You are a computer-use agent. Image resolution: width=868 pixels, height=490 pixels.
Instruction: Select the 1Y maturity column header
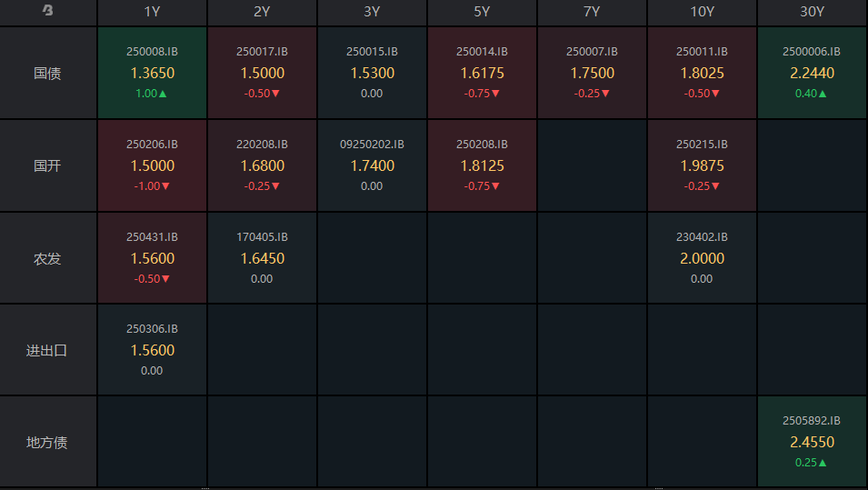[x=152, y=12]
